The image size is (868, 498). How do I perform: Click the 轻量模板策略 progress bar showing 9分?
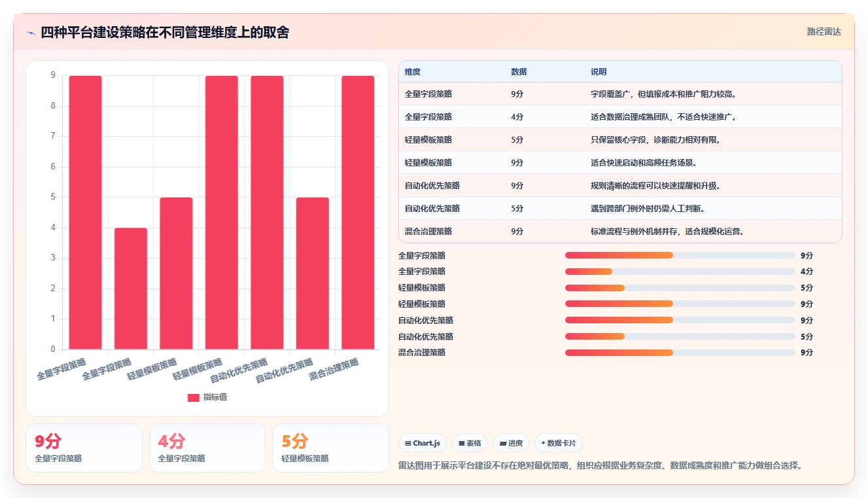(x=680, y=304)
